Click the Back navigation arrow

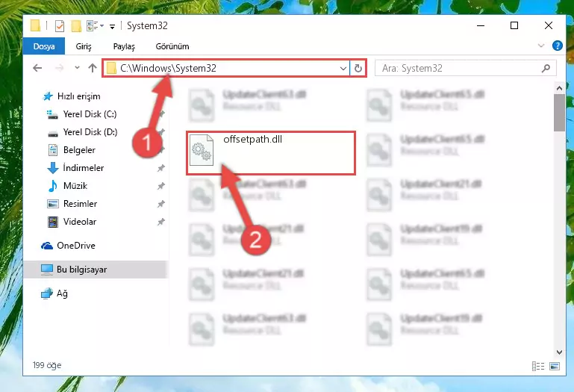point(37,68)
